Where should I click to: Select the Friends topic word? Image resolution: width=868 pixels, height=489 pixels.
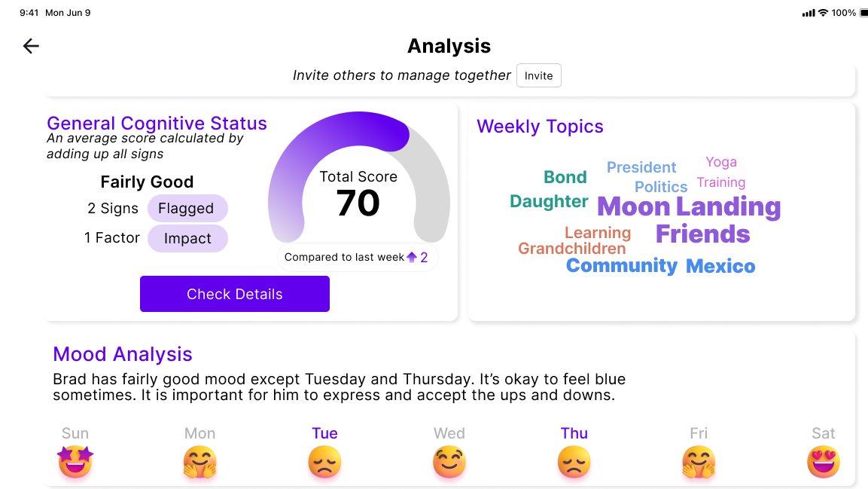tap(702, 234)
